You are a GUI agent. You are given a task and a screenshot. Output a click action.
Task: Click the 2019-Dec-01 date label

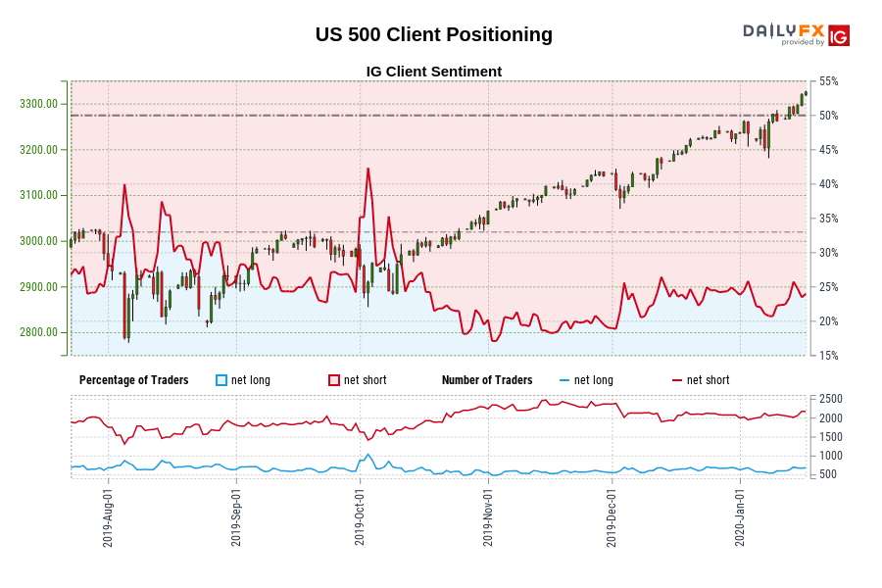click(612, 517)
